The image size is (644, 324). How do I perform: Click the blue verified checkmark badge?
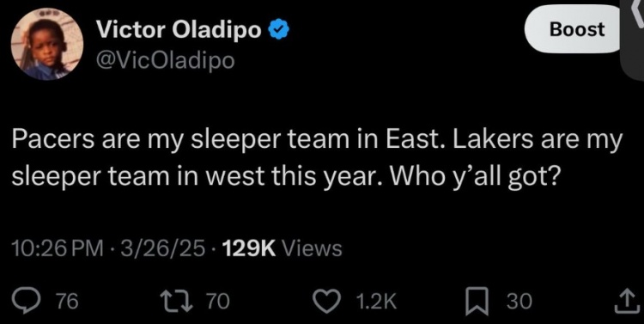[279, 31]
